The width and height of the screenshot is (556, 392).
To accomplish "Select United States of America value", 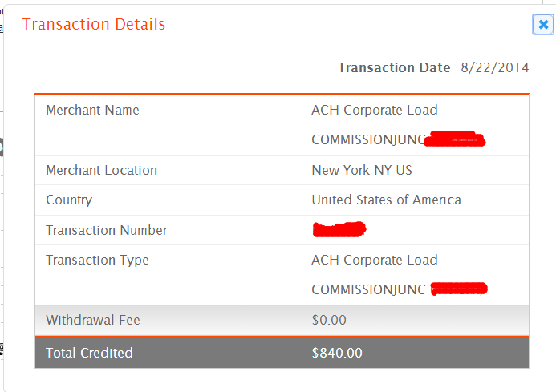I will pos(387,200).
